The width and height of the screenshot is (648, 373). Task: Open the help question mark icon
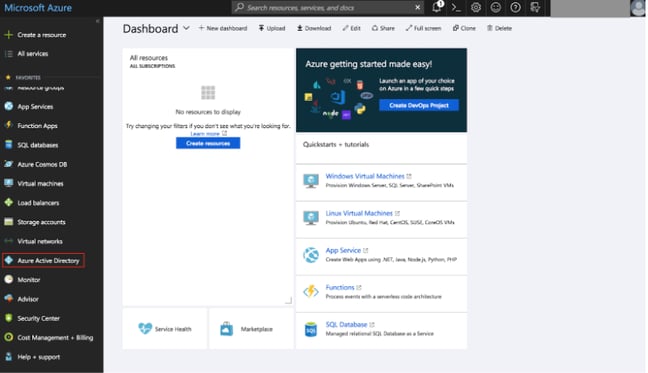coord(515,7)
